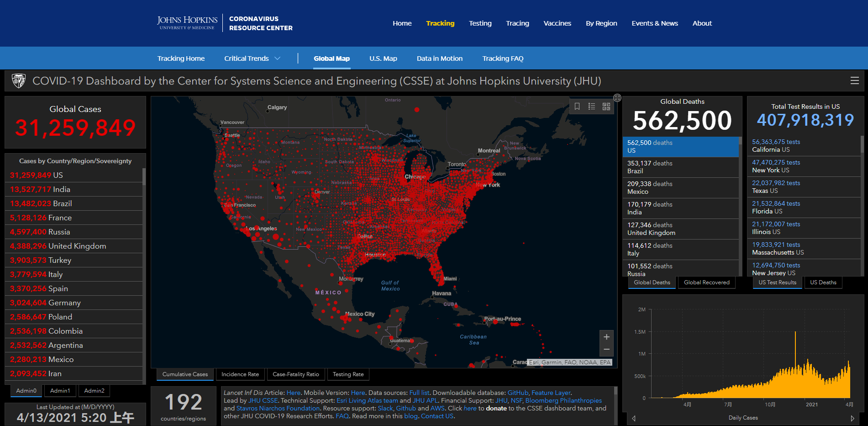This screenshot has width=868, height=426.
Task: Open the About page
Action: tap(702, 23)
